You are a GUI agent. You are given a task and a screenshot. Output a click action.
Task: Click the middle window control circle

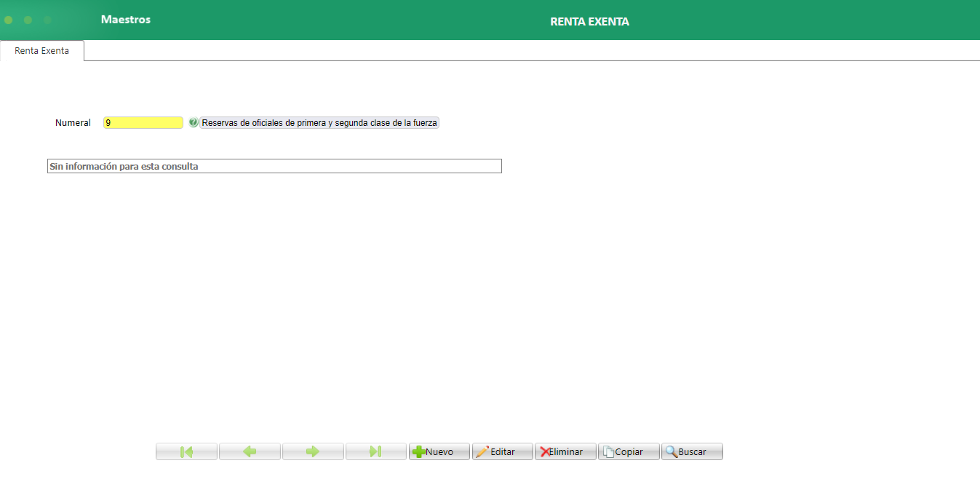coord(28,20)
